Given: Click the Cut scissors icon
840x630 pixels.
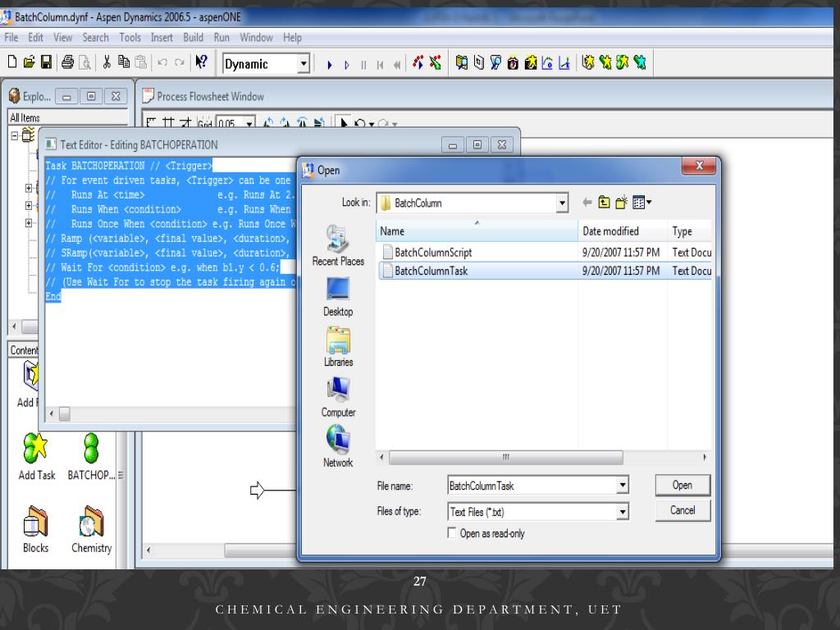Looking at the screenshot, I should point(107,62).
